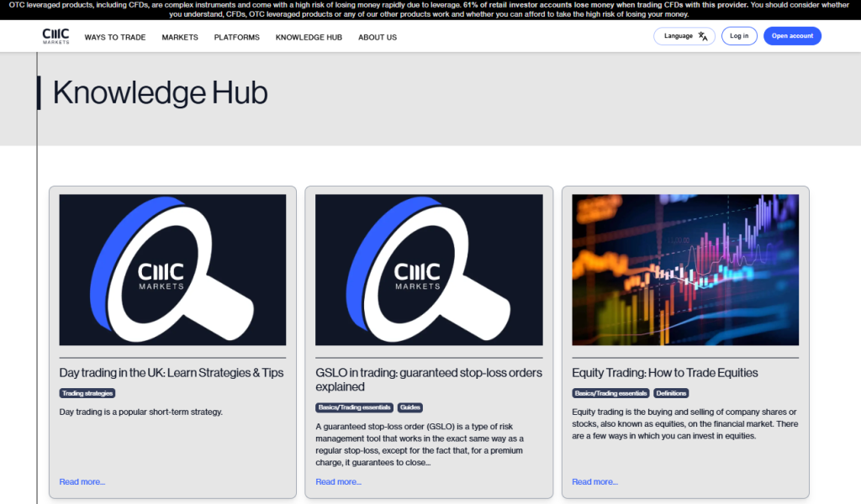This screenshot has width=861, height=504.
Task: Expand the About Us navigation menu
Action: [378, 38]
